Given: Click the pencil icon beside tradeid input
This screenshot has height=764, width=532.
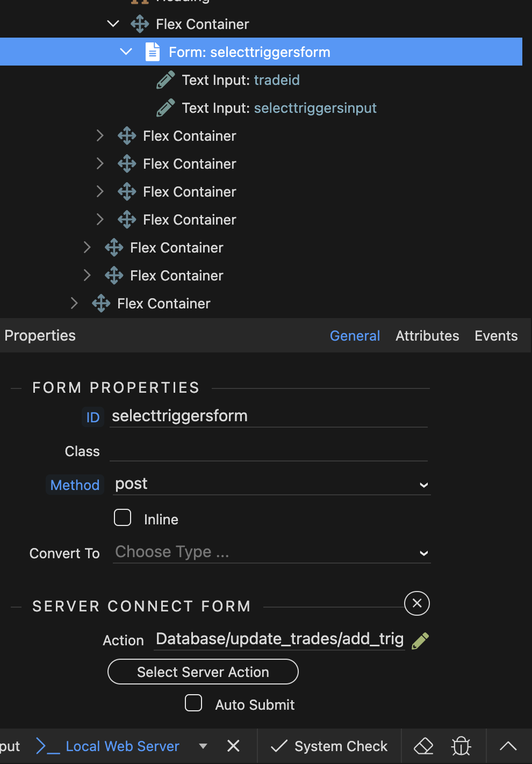Looking at the screenshot, I should tap(166, 80).
